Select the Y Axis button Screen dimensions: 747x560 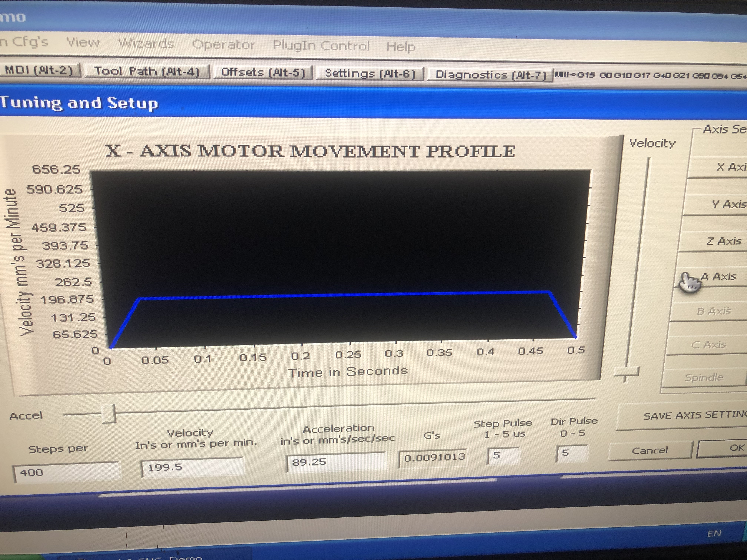(x=724, y=205)
